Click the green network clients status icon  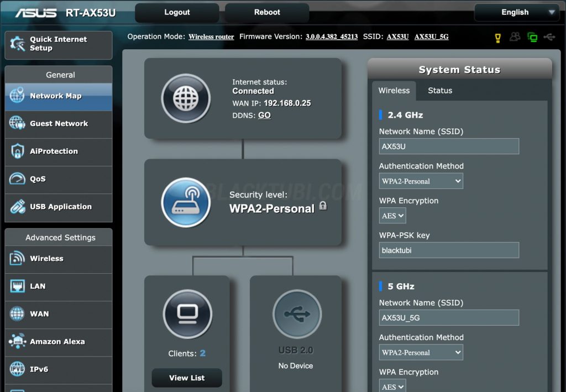(532, 37)
